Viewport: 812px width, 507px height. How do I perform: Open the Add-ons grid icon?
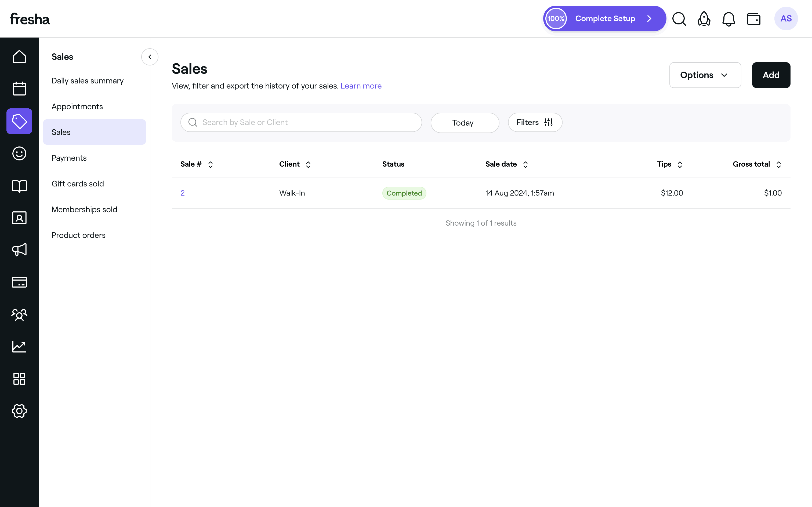[x=19, y=379]
